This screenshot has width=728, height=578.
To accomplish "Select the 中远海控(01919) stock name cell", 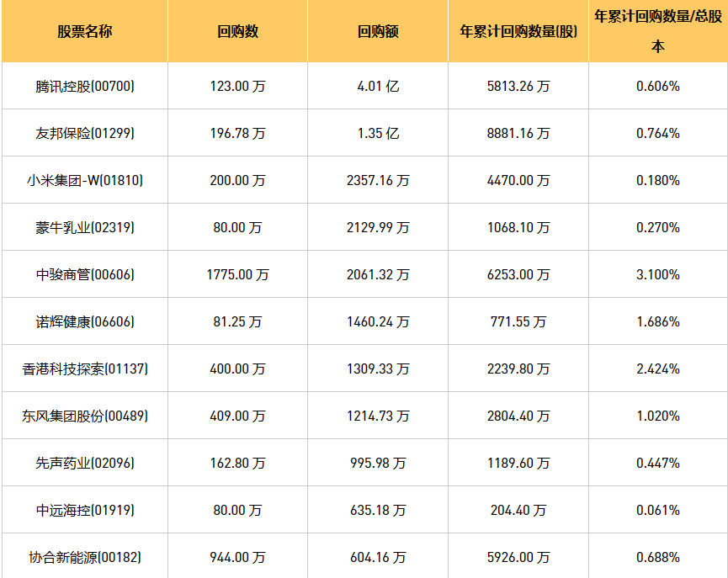I will click(84, 510).
